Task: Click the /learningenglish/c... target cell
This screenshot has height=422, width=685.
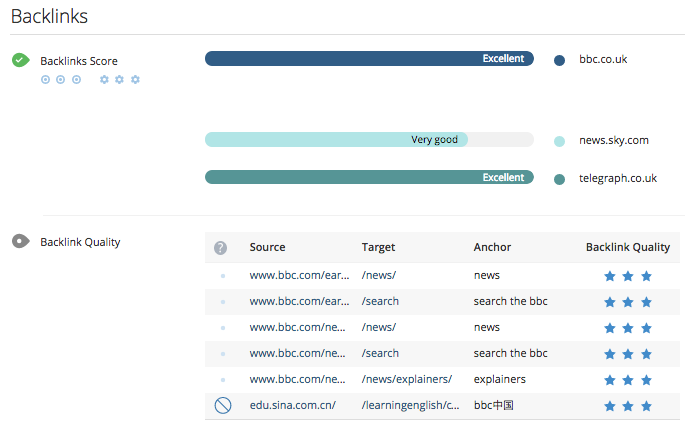Action: [x=410, y=405]
